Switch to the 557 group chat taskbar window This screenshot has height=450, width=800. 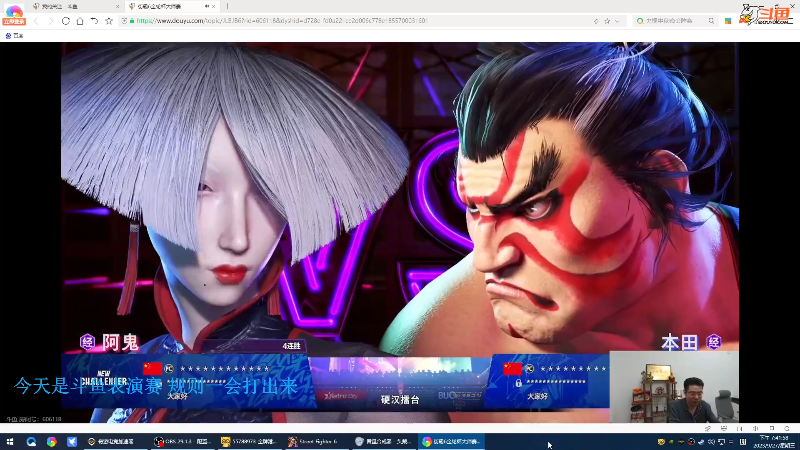(x=249, y=442)
